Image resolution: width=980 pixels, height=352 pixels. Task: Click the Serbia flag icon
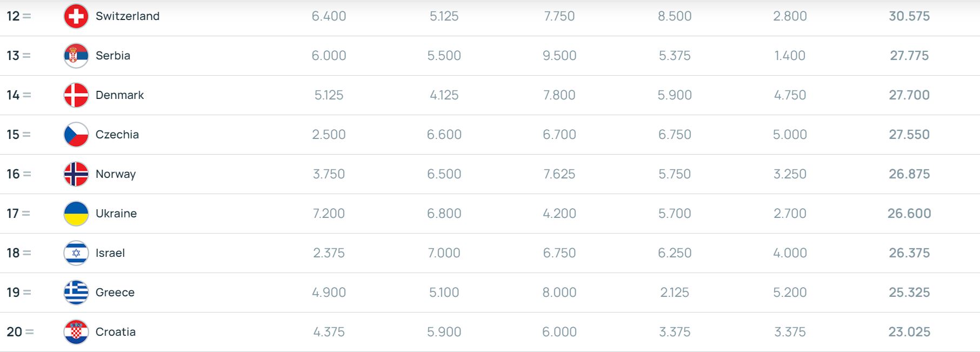point(76,56)
